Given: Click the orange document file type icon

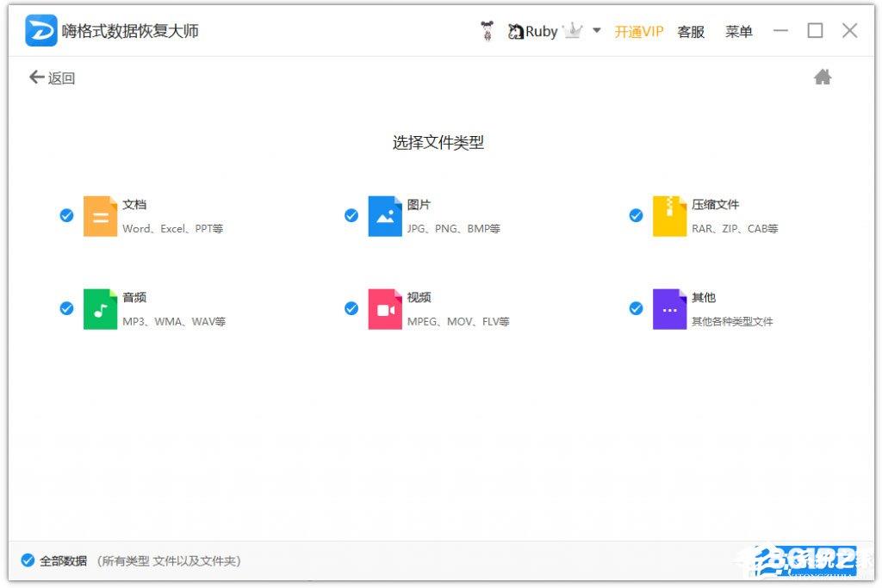Looking at the screenshot, I should point(100,216).
